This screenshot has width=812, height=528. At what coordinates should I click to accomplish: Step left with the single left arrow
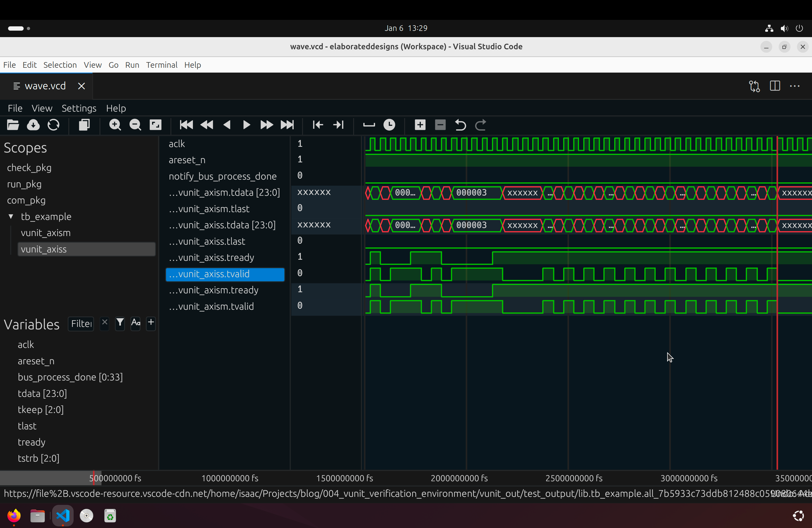point(227,125)
